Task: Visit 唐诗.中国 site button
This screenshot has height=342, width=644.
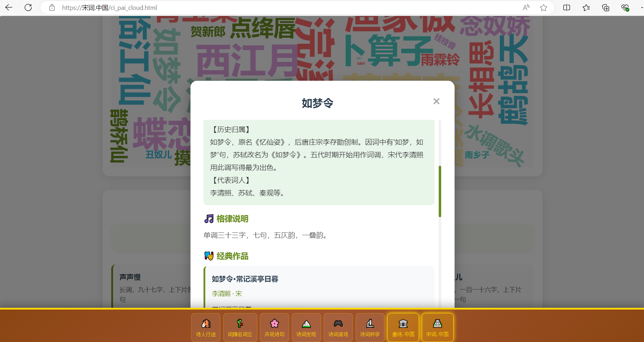Action: [403, 327]
